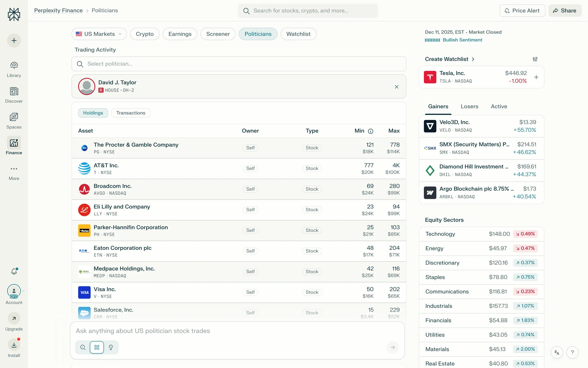Open the Library sidebar icon
This screenshot has height=368, width=588.
click(x=14, y=65)
